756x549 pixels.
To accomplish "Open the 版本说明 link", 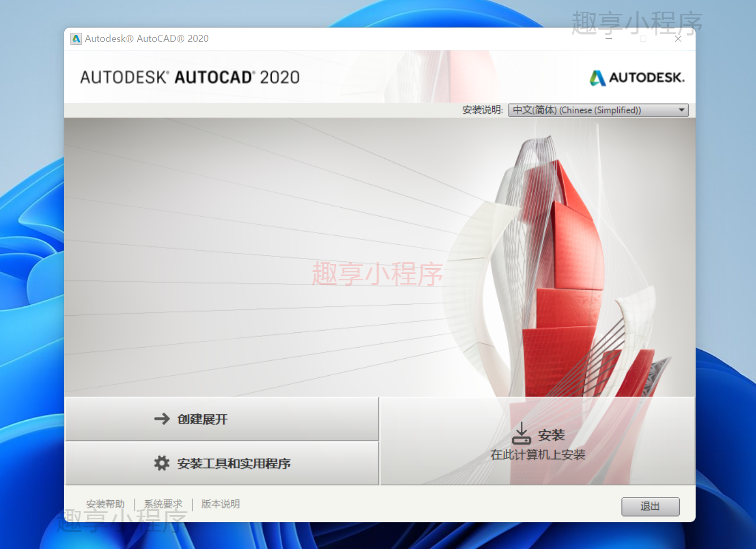I will [x=220, y=504].
